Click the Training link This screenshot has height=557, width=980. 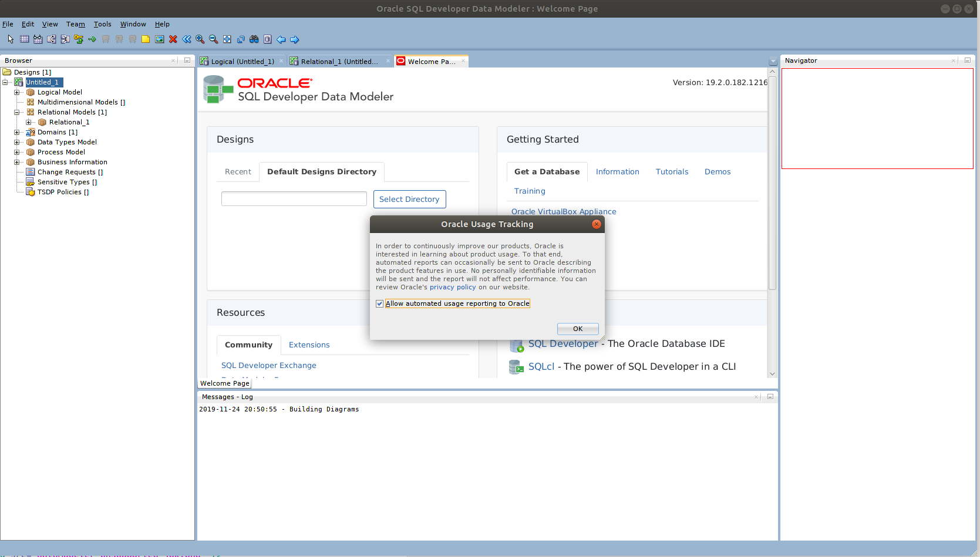click(530, 191)
